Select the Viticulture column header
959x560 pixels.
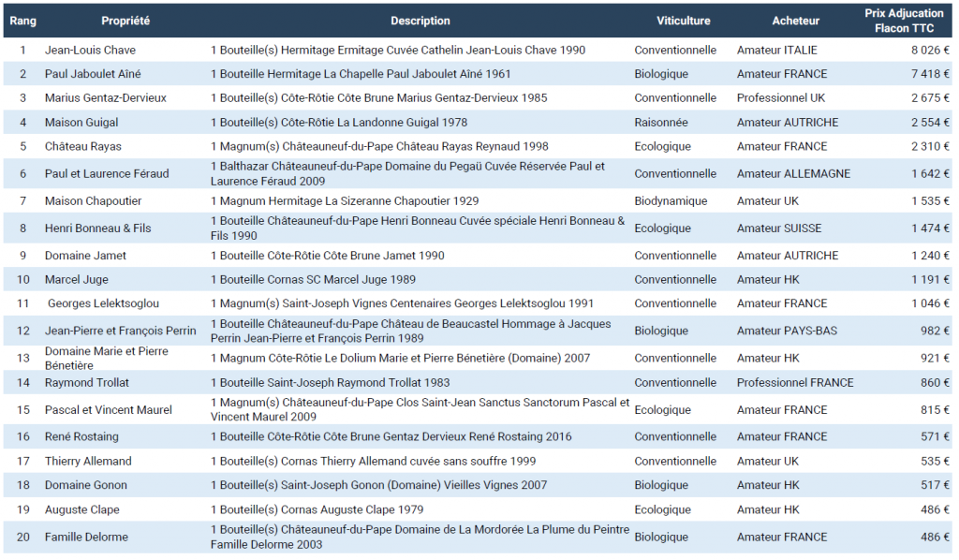coord(683,21)
